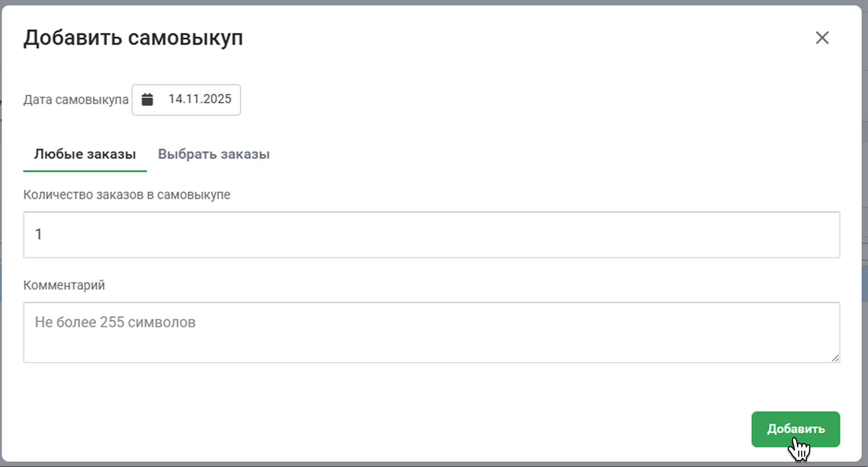Click the Комментарий label
The width and height of the screenshot is (868, 467).
64,285
